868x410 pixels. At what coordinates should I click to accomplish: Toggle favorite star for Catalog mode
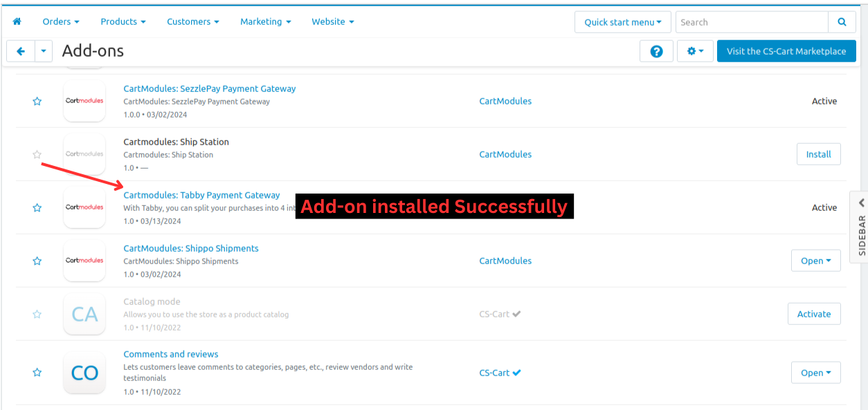click(x=37, y=314)
